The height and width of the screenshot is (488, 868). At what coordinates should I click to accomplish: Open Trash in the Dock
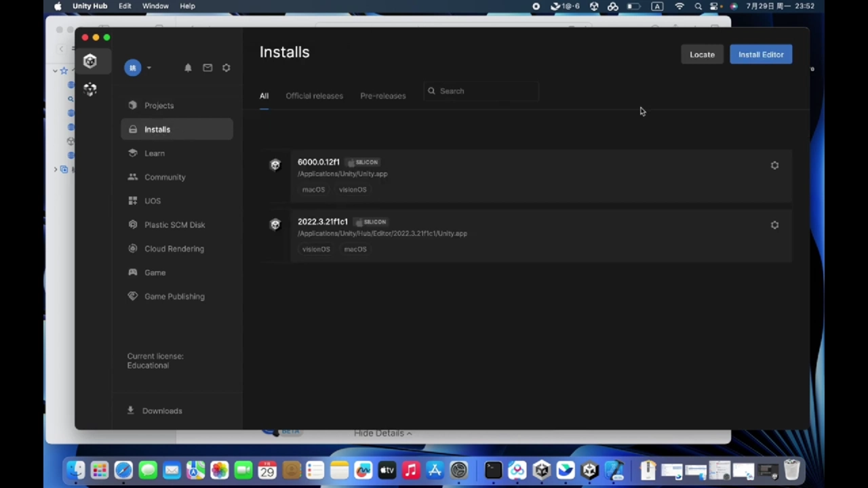pyautogui.click(x=791, y=470)
